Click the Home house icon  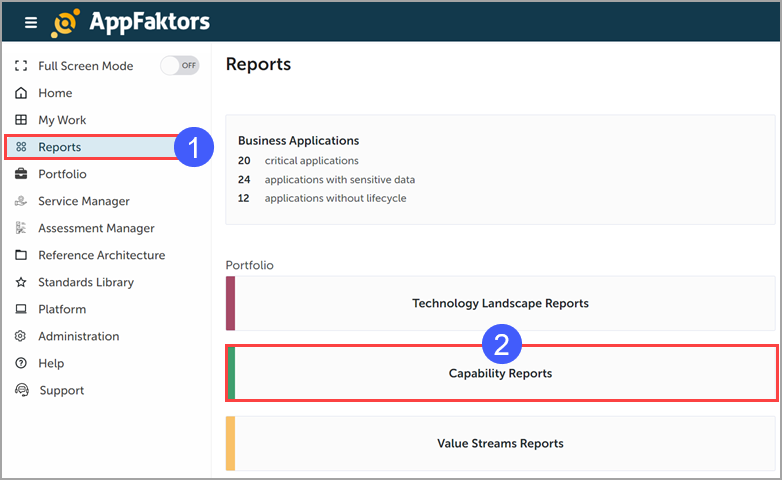pyautogui.click(x=21, y=93)
